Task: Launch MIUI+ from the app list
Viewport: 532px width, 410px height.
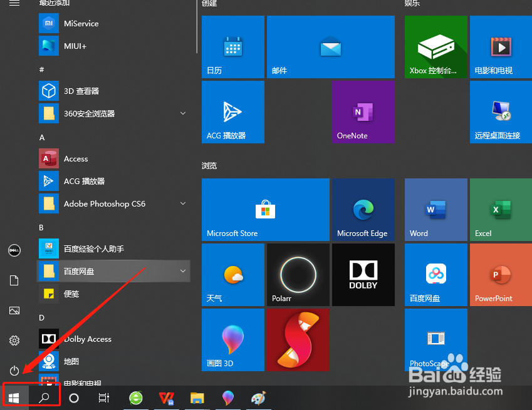Action: 113,46
